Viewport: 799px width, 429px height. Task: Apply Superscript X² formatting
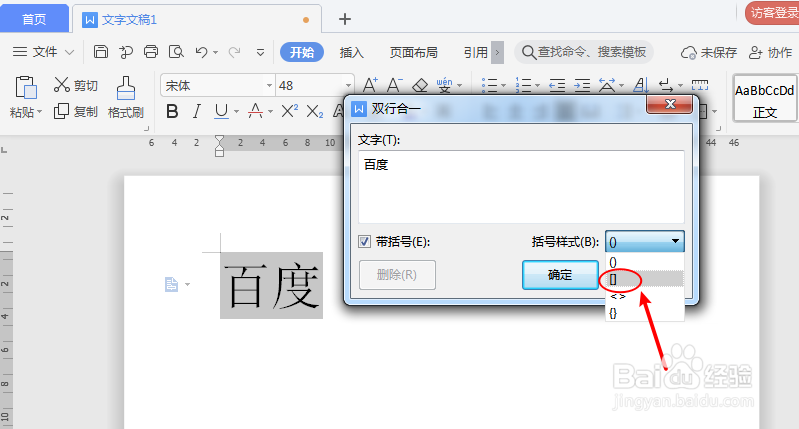pos(289,111)
